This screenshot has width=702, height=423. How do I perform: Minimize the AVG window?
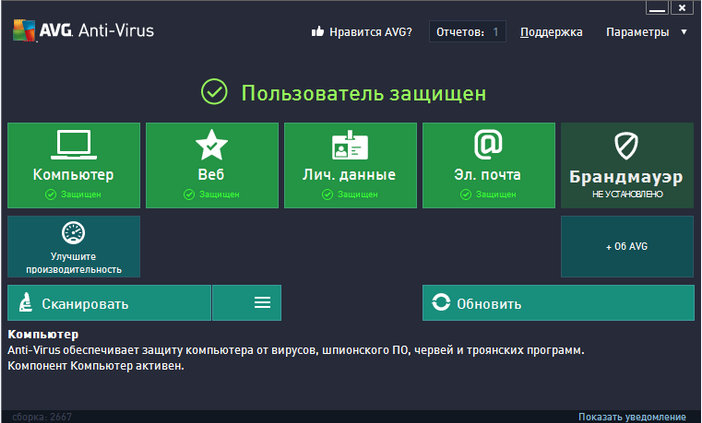click(657, 8)
